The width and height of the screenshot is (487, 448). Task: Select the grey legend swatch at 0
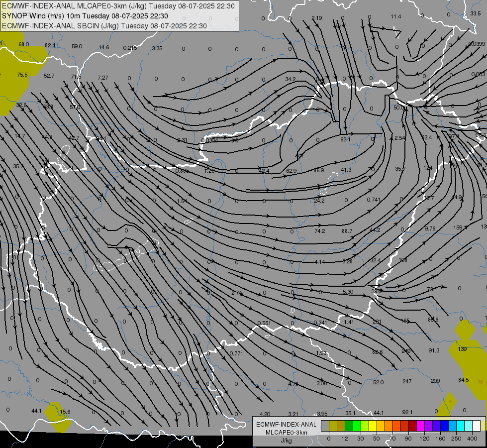[x=325, y=426]
